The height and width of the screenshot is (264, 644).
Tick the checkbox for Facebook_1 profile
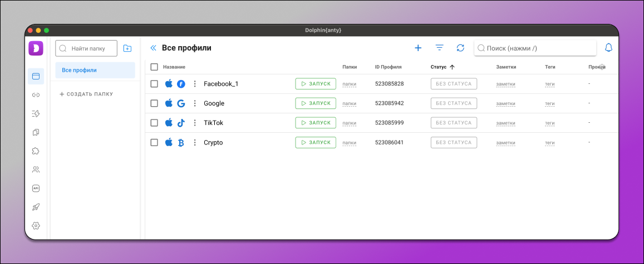(155, 84)
